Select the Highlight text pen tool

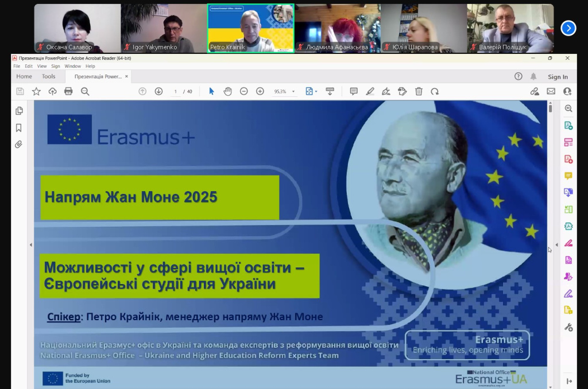point(370,91)
